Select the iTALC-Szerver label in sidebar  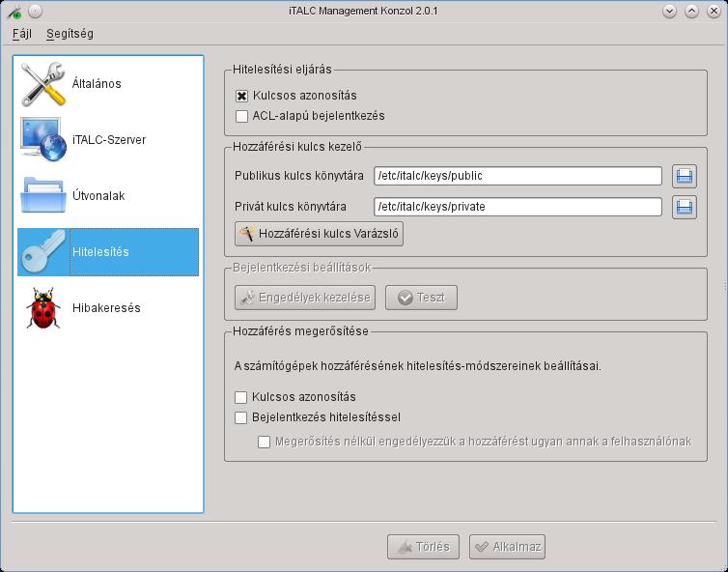tap(109, 140)
